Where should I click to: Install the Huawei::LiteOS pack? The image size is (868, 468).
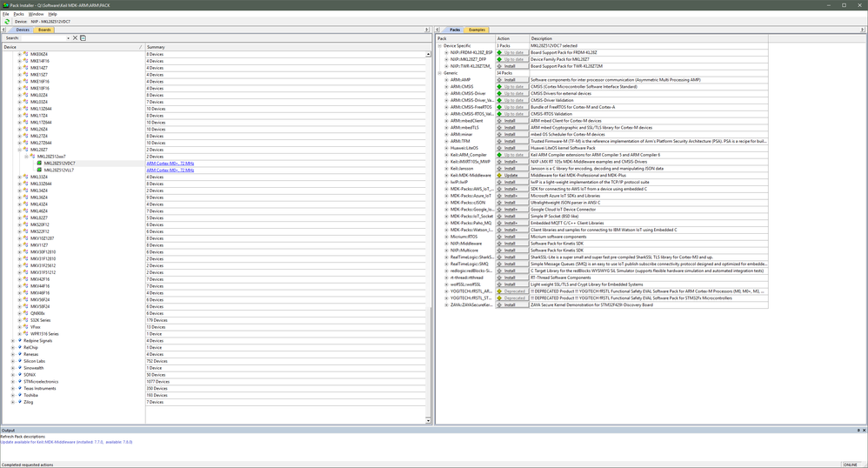click(512, 148)
